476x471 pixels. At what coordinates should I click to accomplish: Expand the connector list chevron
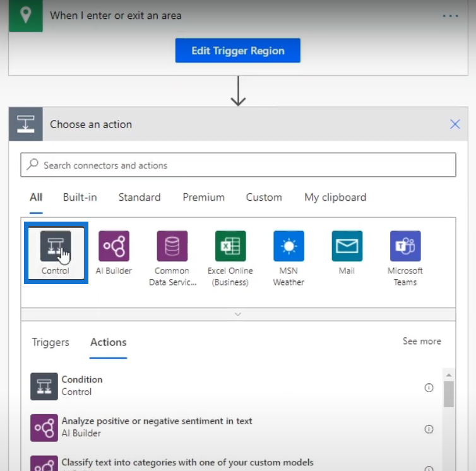coord(238,314)
